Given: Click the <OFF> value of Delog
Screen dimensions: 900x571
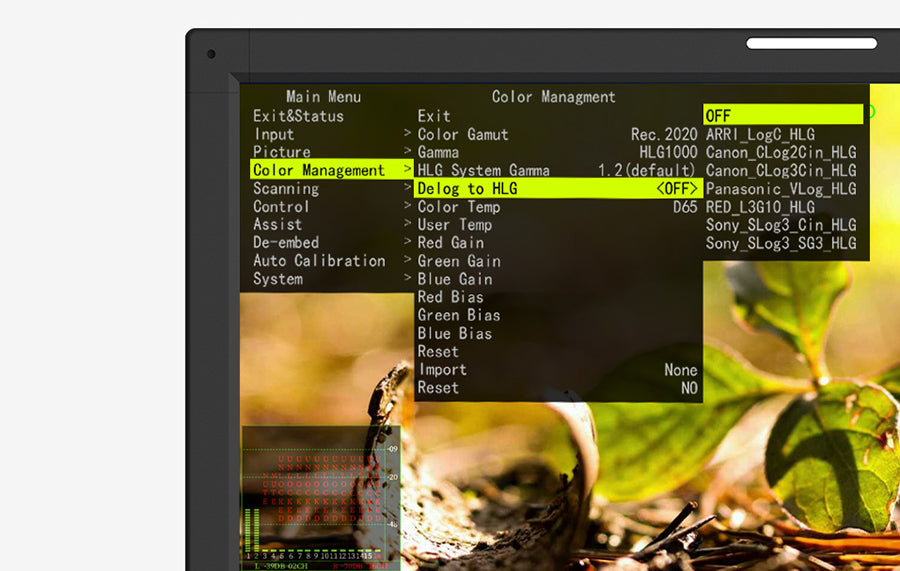Looking at the screenshot, I should [x=677, y=188].
